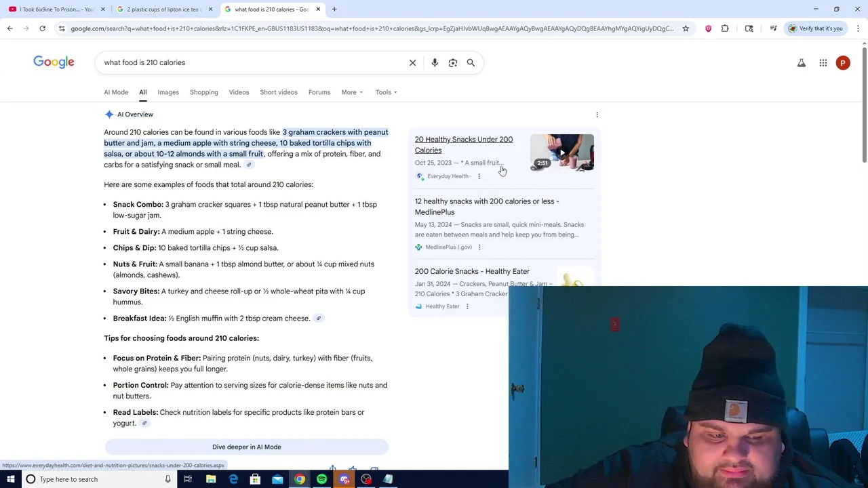Viewport: 868px width, 488px height.
Task: Go to Google homepage via logo
Action: 54,62
